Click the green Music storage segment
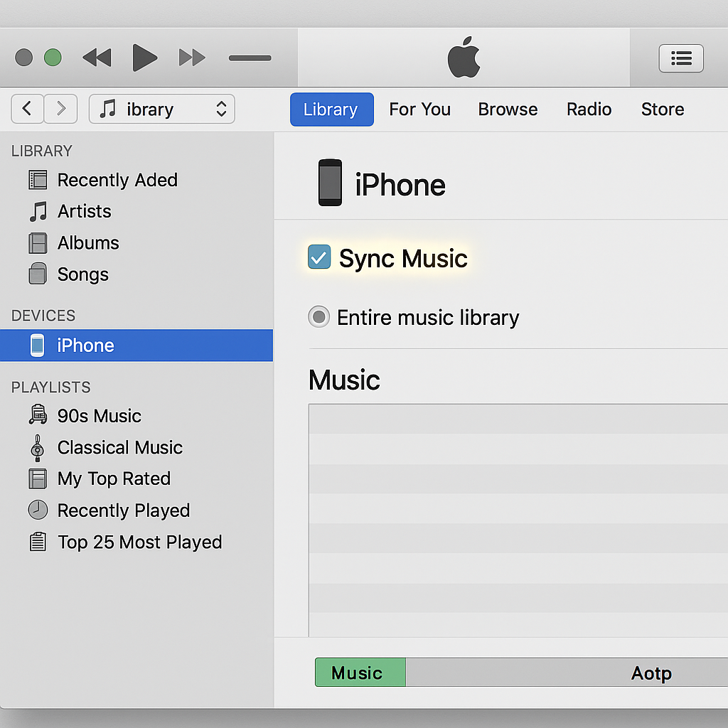Viewport: 728px width, 728px height. point(360,673)
